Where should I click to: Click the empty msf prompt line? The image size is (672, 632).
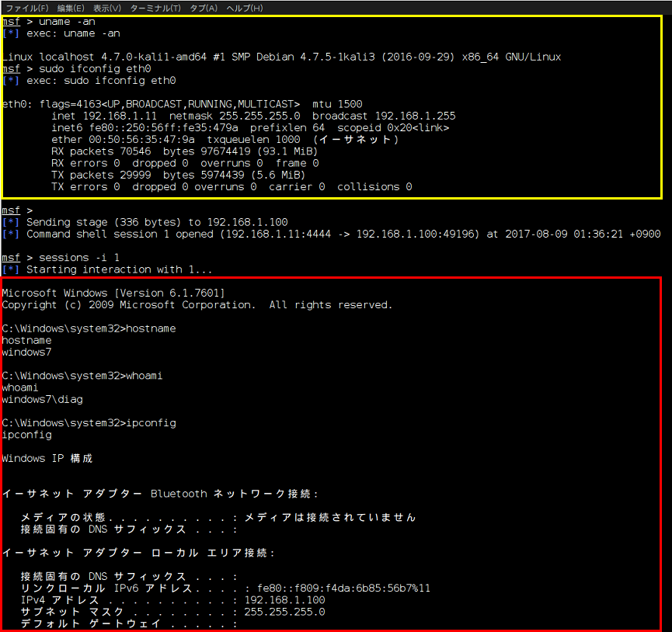[x=17, y=210]
